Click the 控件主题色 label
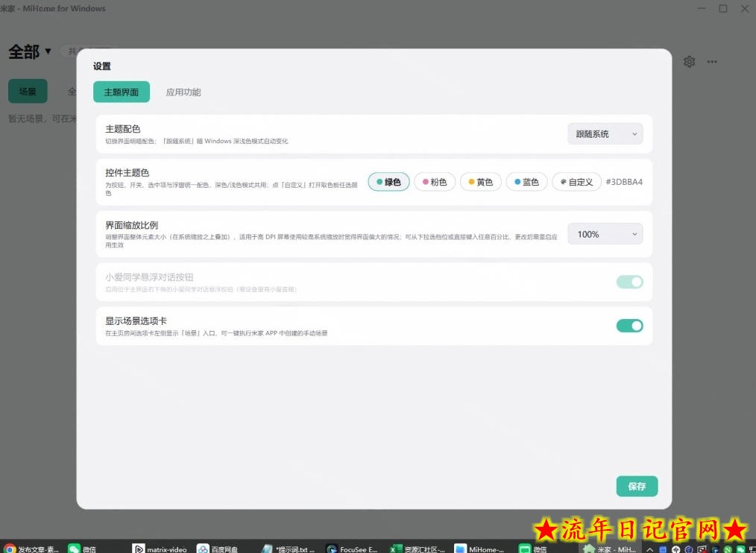This screenshot has height=553, width=756. pos(127,173)
